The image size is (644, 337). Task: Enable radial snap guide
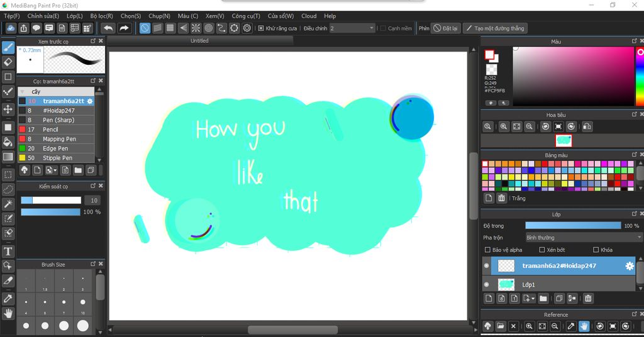196,28
